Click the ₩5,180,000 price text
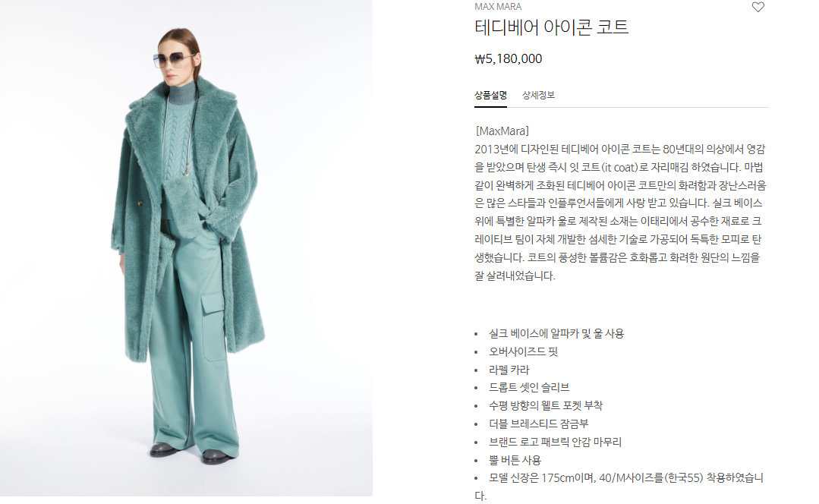 point(509,58)
